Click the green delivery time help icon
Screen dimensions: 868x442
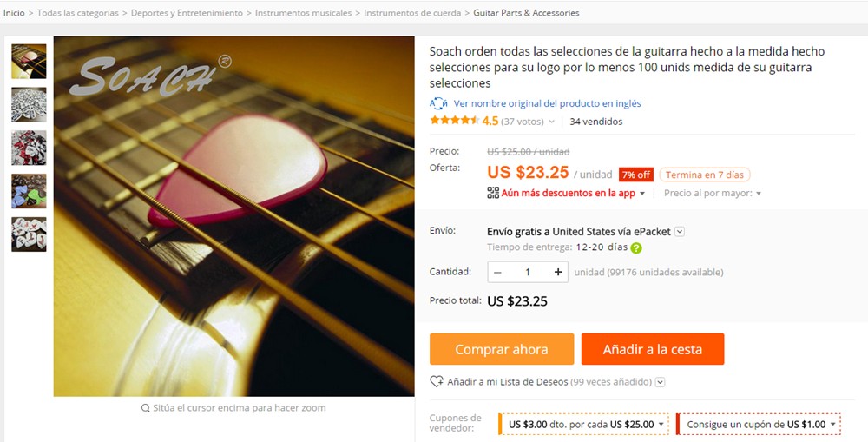(x=636, y=248)
